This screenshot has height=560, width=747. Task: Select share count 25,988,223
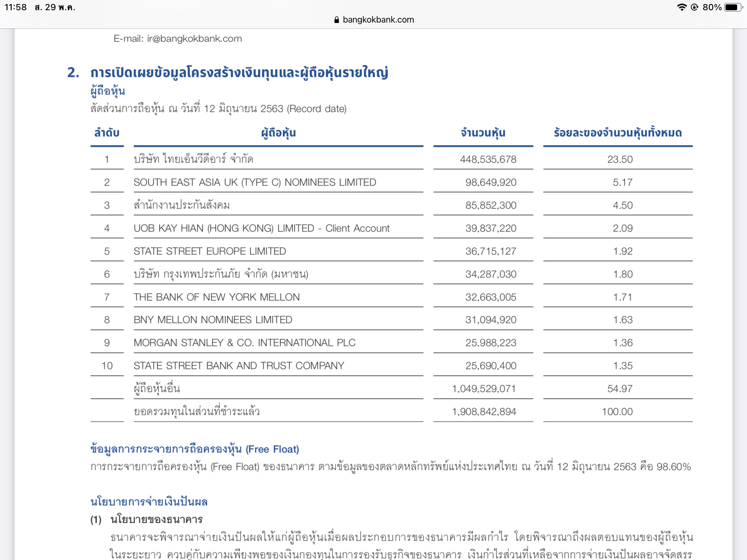(x=491, y=343)
